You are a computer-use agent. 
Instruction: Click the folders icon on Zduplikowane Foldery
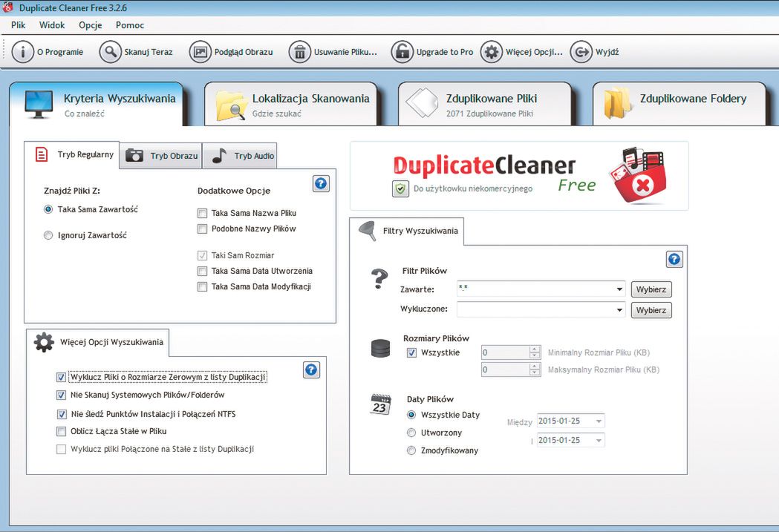[x=618, y=103]
